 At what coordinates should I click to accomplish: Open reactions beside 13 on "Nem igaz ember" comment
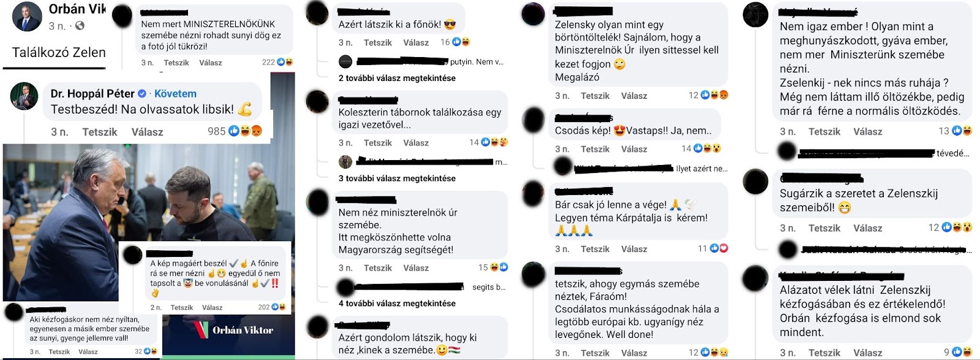[x=962, y=131]
